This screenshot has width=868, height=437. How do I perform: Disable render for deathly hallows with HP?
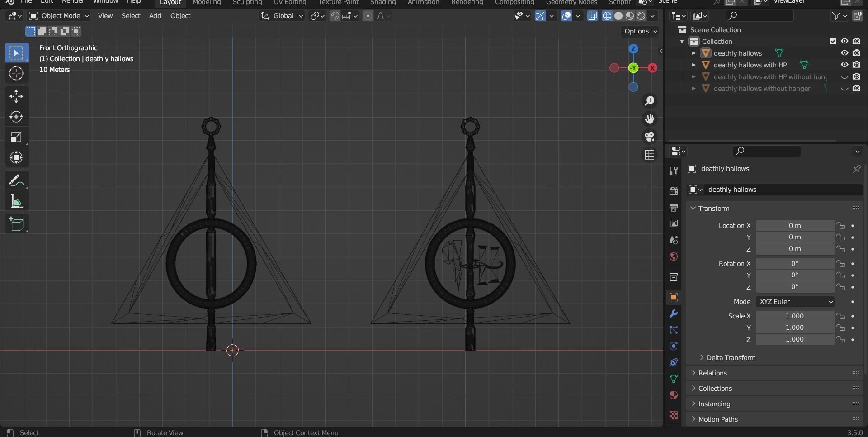[x=857, y=65]
